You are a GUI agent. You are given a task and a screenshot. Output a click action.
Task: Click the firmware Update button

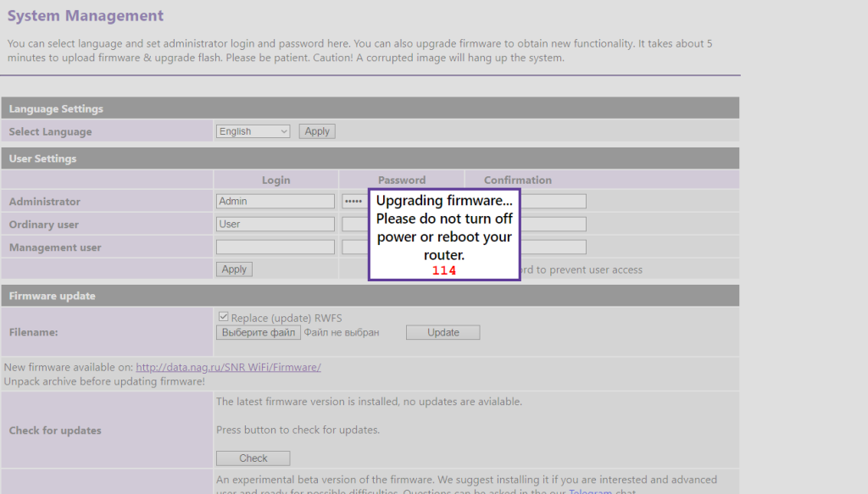coord(442,332)
